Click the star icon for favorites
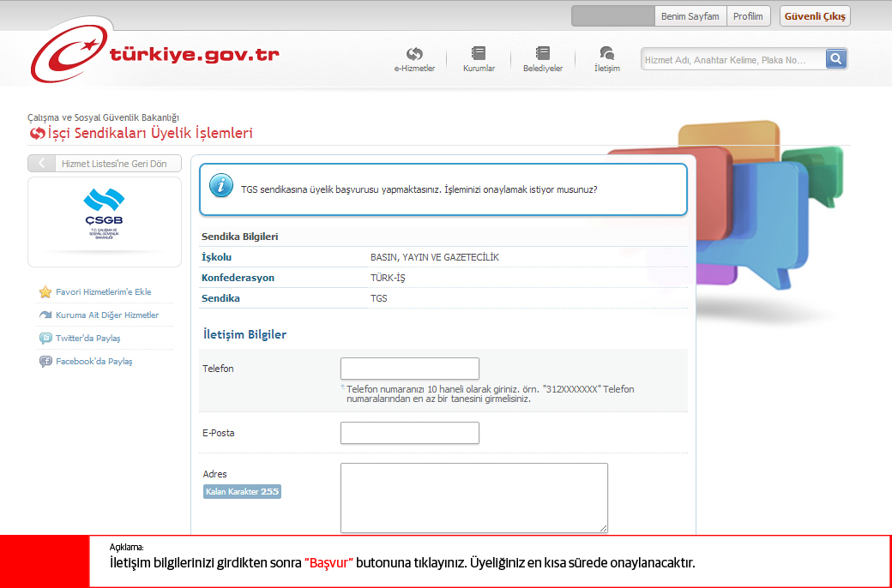The height and width of the screenshot is (588, 892). 45,291
